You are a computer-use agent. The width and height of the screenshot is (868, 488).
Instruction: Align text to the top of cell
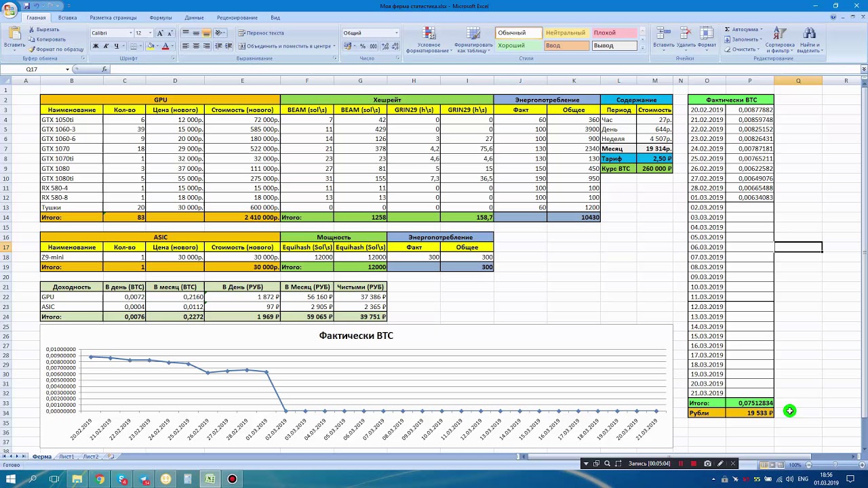[x=186, y=33]
